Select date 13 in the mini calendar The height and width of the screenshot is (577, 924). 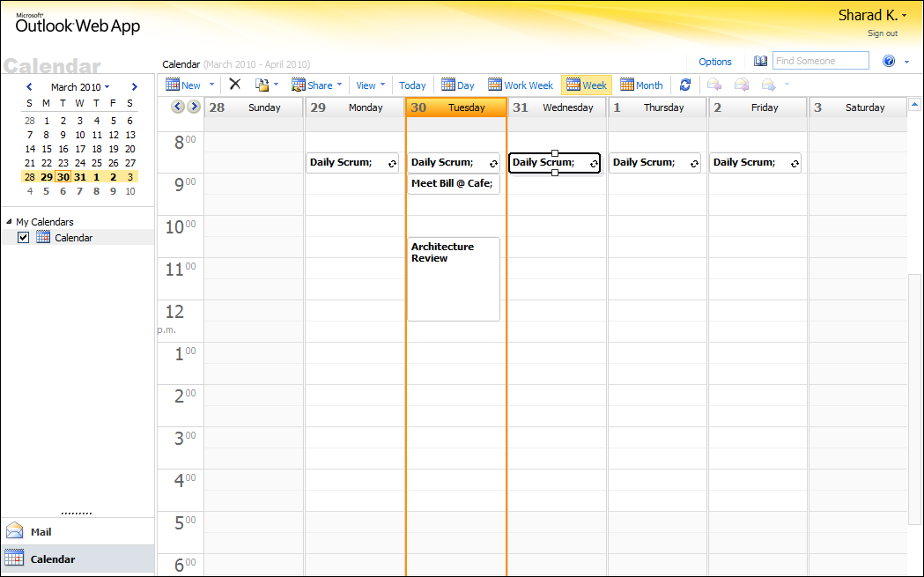point(130,135)
